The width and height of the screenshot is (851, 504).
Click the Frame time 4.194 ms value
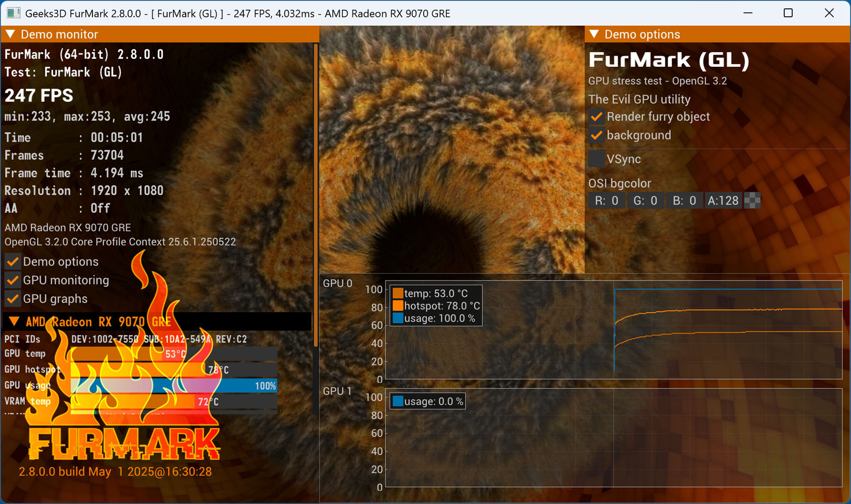coord(117,173)
